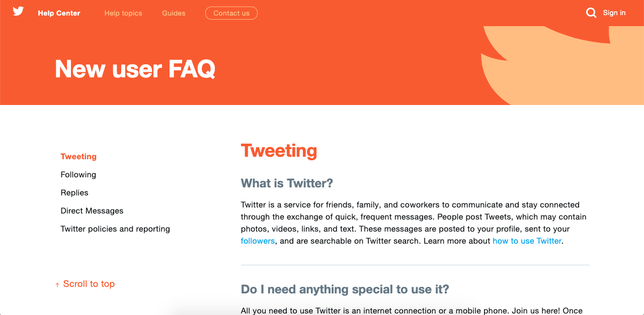Open search via magnifying glass icon
This screenshot has width=644, height=315.
coord(591,13)
